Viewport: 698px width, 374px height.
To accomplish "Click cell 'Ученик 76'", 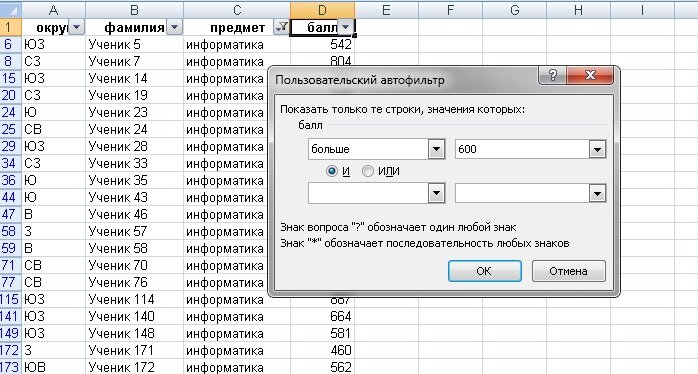I will click(134, 282).
